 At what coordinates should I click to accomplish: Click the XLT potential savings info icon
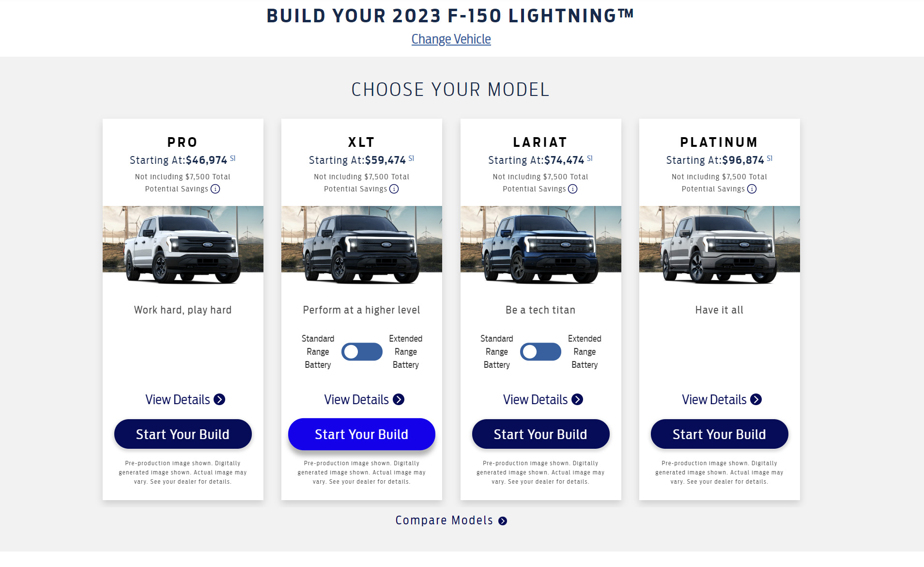point(395,189)
